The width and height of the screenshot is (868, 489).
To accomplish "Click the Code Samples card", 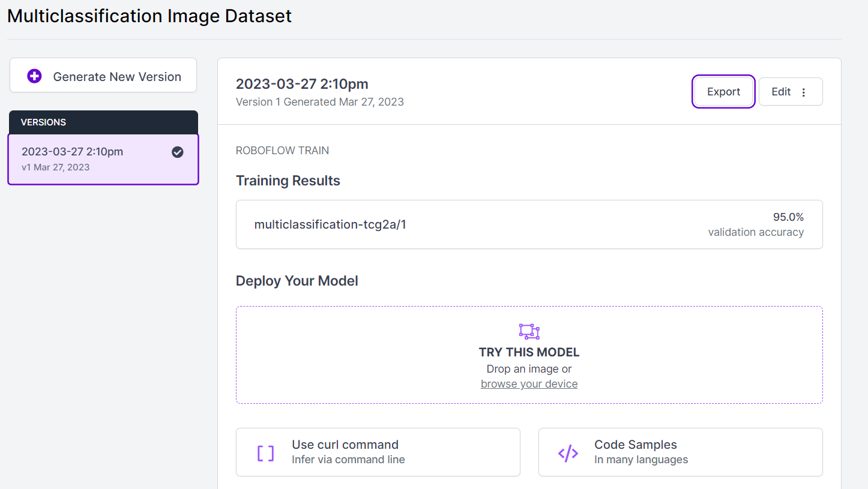I will click(x=680, y=452).
